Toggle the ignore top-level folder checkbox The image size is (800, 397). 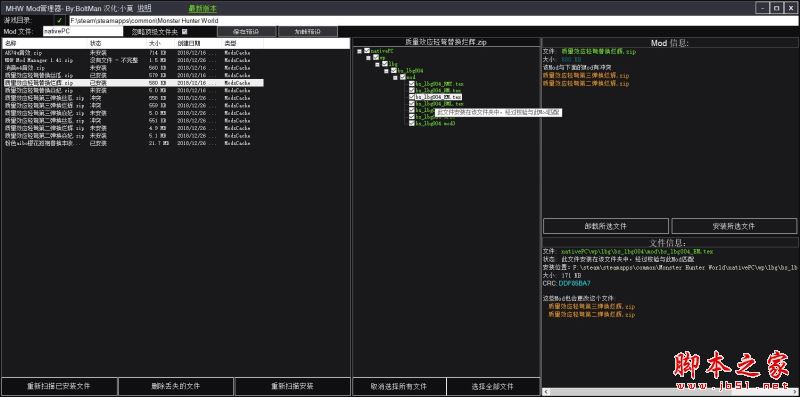(x=185, y=32)
